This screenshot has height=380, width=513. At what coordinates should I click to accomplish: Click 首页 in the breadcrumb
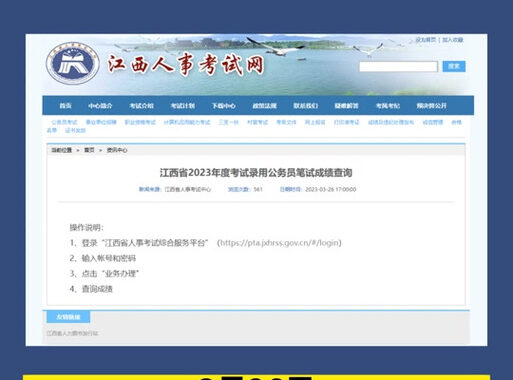point(89,150)
